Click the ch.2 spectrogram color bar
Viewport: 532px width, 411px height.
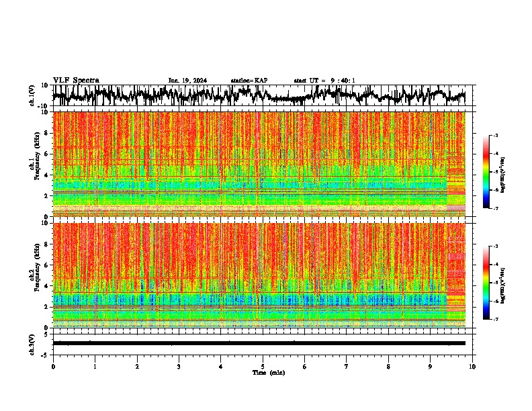point(486,283)
